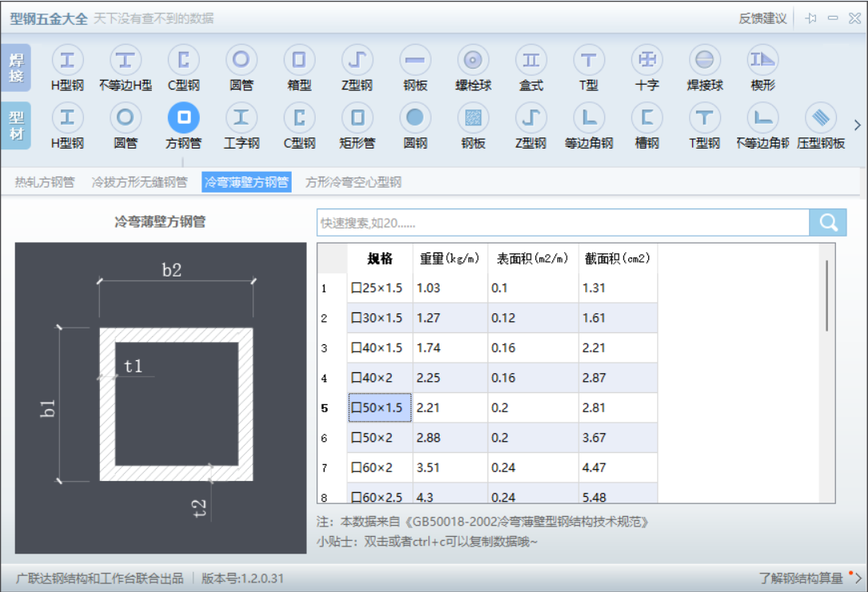Select the 压型钢板 profiled sheet icon
This screenshot has width=868, height=592.
(x=820, y=117)
